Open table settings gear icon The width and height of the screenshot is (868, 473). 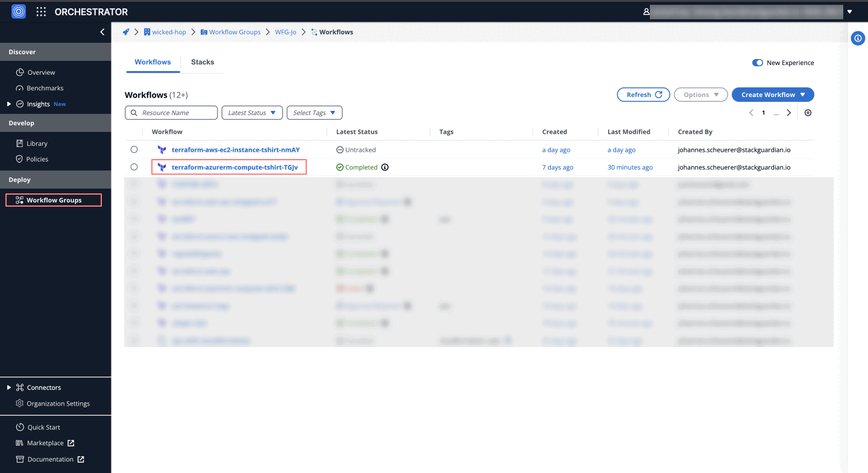pyautogui.click(x=808, y=113)
